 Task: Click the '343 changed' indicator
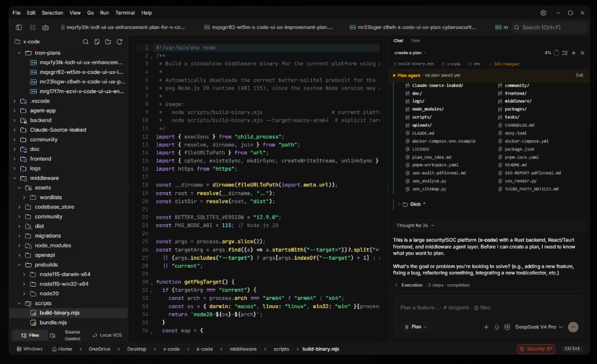pos(503,64)
